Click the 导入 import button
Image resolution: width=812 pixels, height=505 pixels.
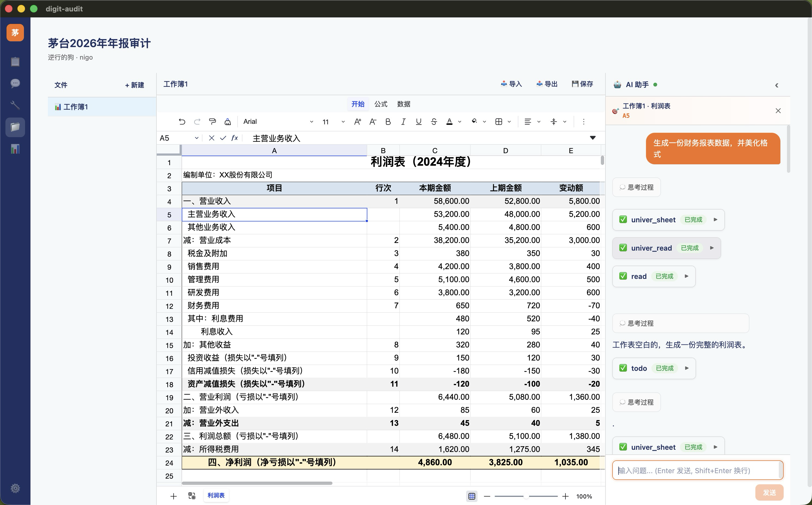coord(511,84)
